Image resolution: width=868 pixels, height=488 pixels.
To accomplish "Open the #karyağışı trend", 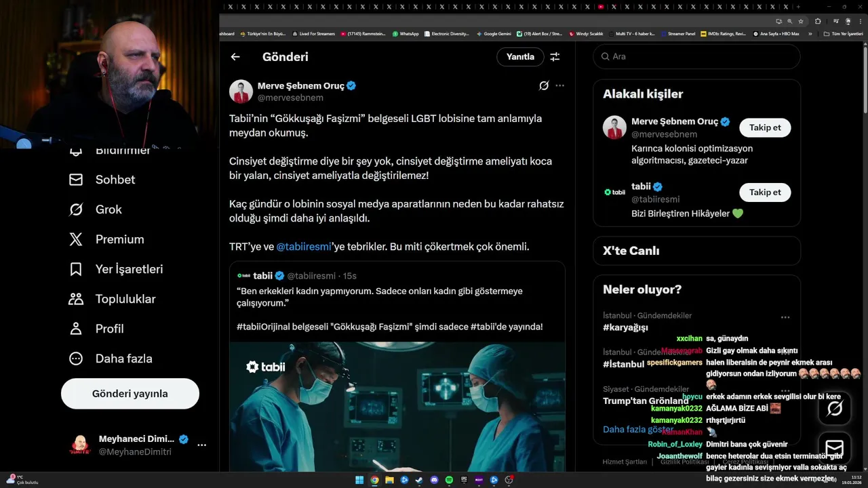I will point(625,327).
